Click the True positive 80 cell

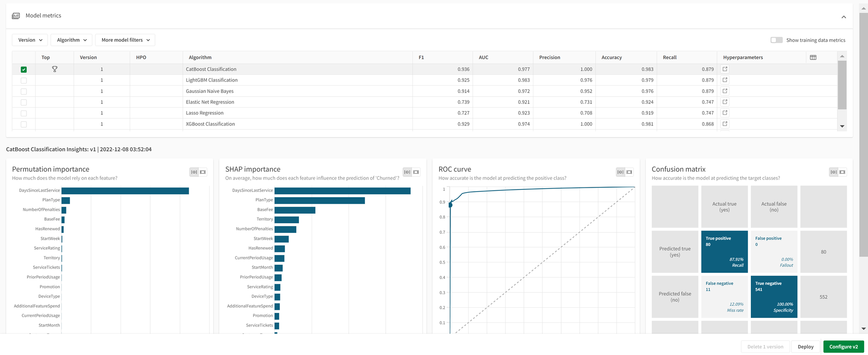click(724, 252)
